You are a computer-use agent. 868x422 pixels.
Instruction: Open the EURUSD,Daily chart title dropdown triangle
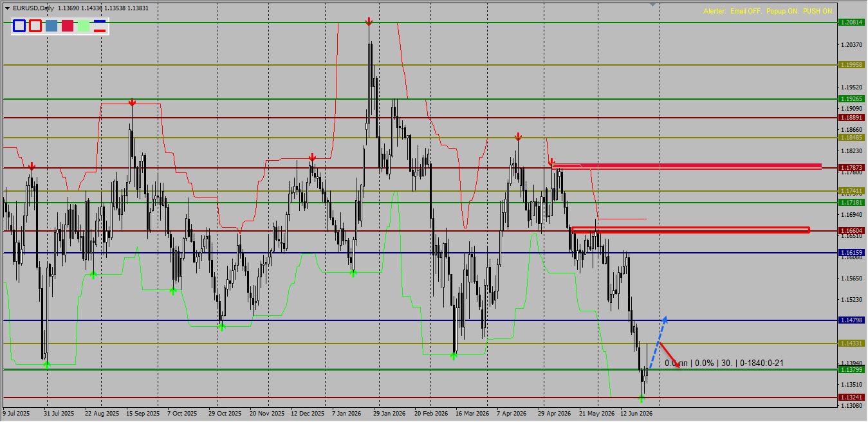pos(7,8)
